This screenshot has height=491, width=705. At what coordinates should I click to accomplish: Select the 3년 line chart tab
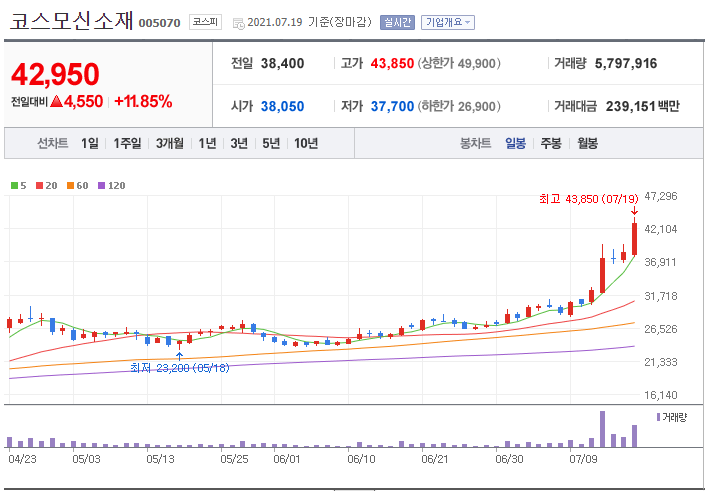(239, 143)
